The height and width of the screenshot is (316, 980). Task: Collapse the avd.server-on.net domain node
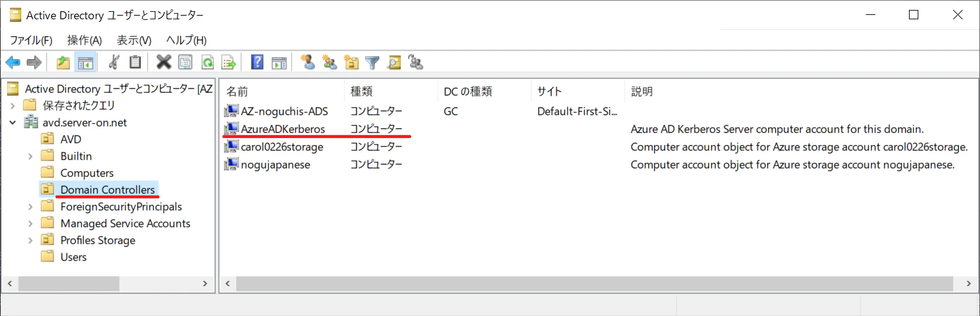12,123
